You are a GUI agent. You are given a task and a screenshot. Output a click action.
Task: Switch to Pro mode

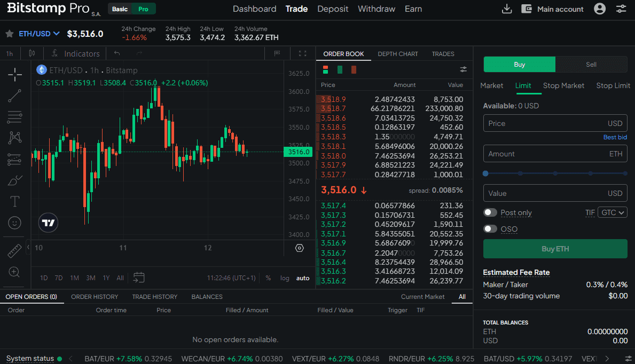143,9
